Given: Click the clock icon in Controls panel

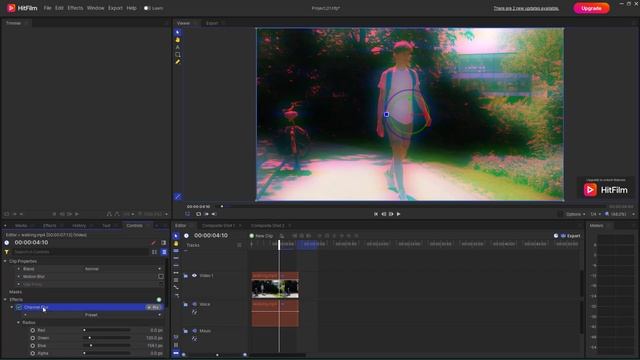Looking at the screenshot, I should tap(7, 242).
